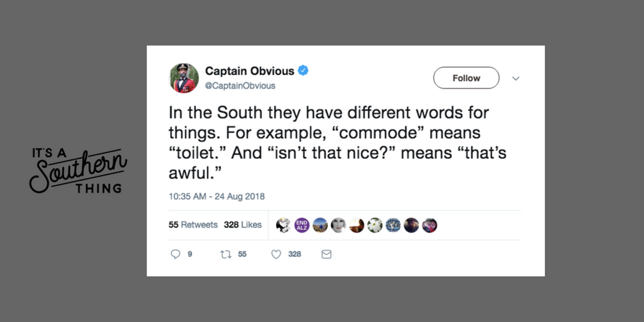Click the heart icon showing 328 likes
Image resolution: width=644 pixels, height=322 pixels.
pyautogui.click(x=275, y=254)
